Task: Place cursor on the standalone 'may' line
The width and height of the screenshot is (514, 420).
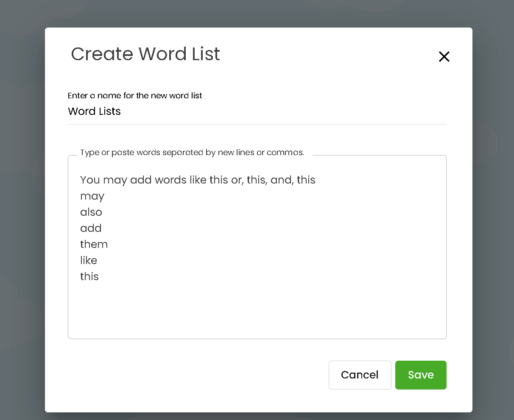Action: pos(92,196)
